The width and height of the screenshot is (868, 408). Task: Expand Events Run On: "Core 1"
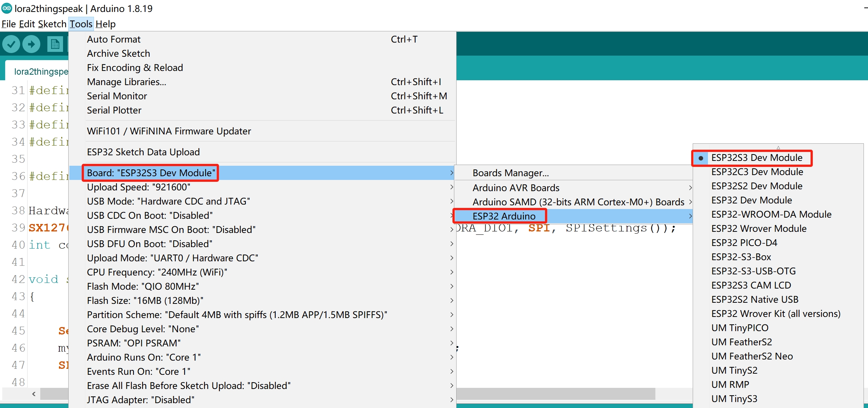[x=263, y=371]
